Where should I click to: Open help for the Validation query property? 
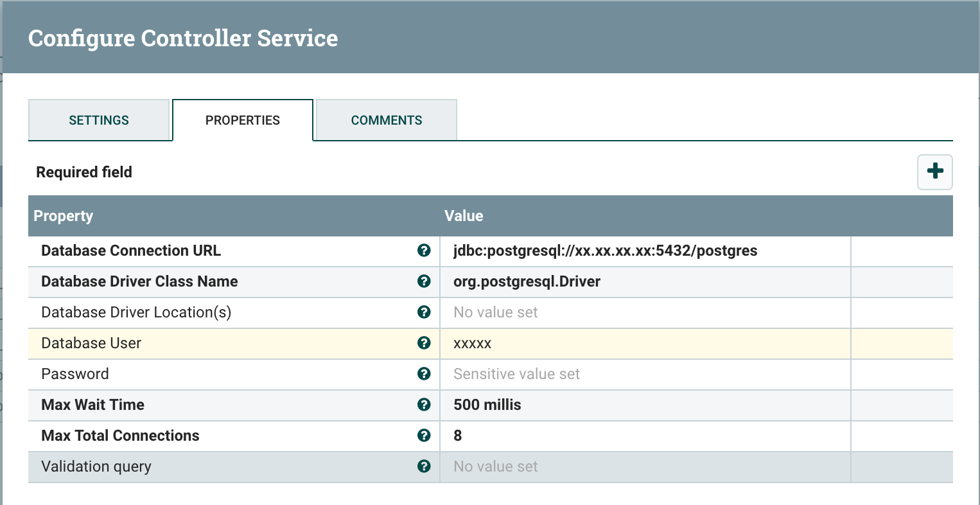click(424, 466)
